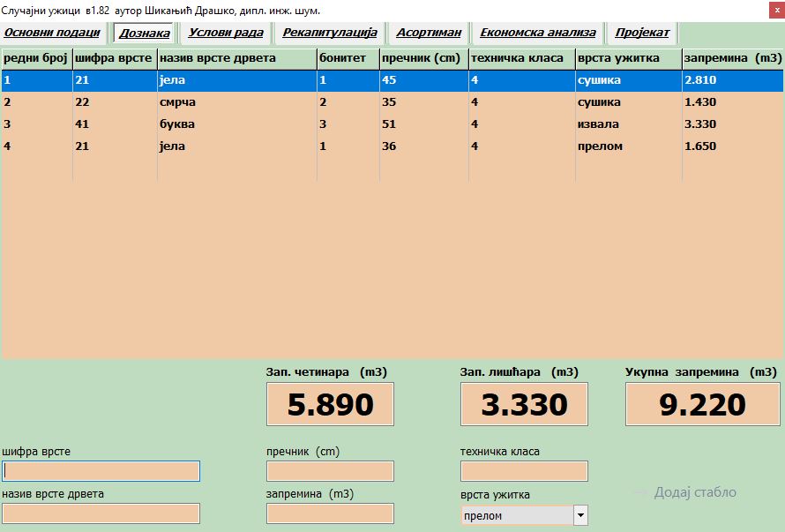Focus the техничка класа input field
Screen dimensions: 785x532
tap(524, 471)
